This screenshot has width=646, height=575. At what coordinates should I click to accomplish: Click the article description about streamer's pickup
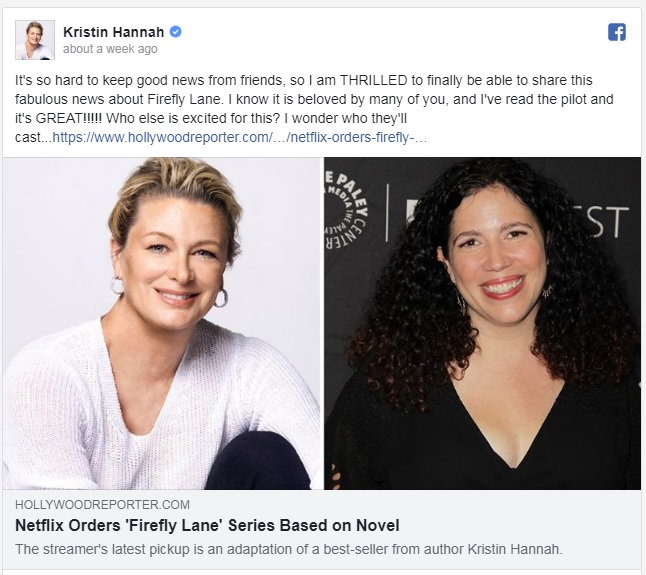289,549
